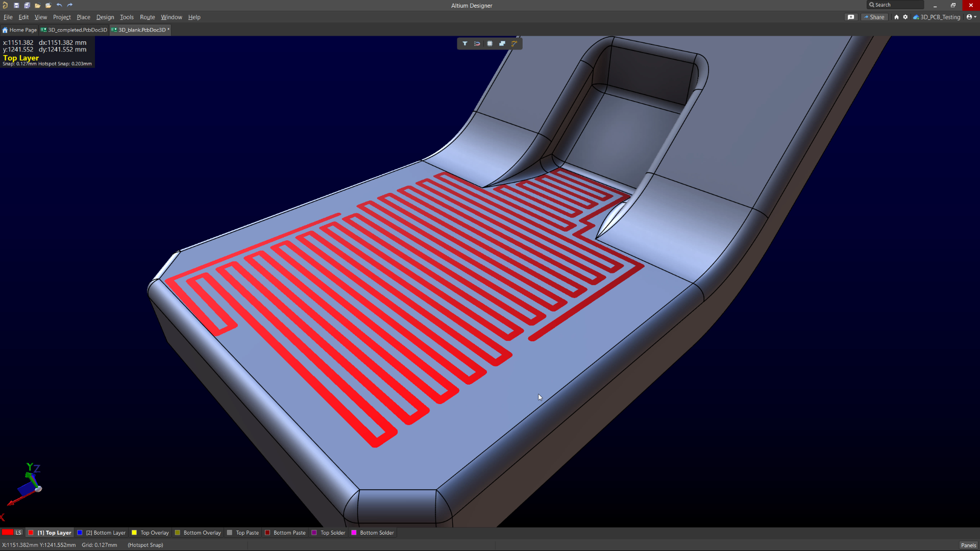The image size is (980, 551).
Task: Click the Save All icon
Action: [x=27, y=5]
